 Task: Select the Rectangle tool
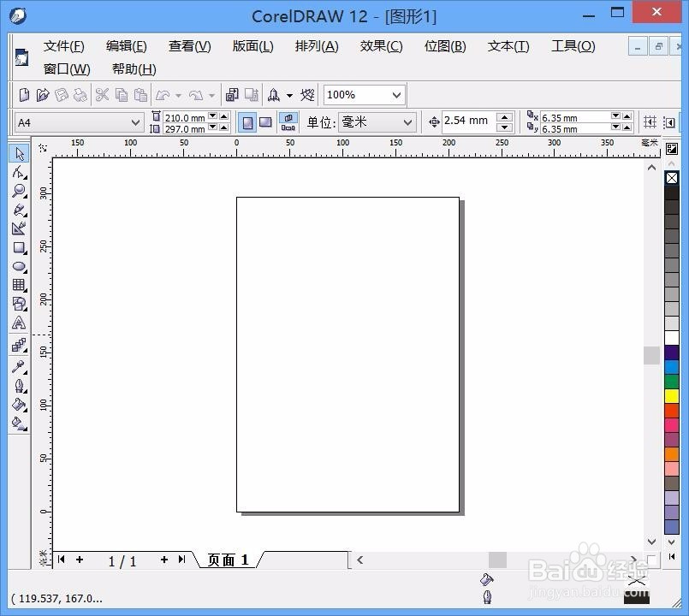(20, 247)
